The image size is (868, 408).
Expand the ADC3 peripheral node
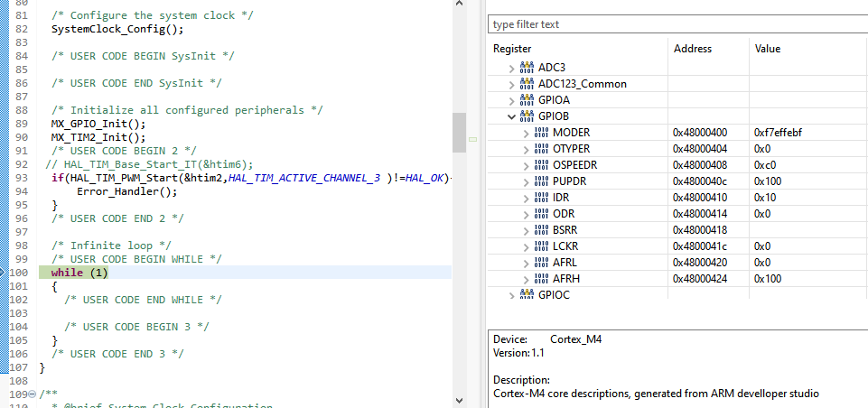(x=511, y=68)
